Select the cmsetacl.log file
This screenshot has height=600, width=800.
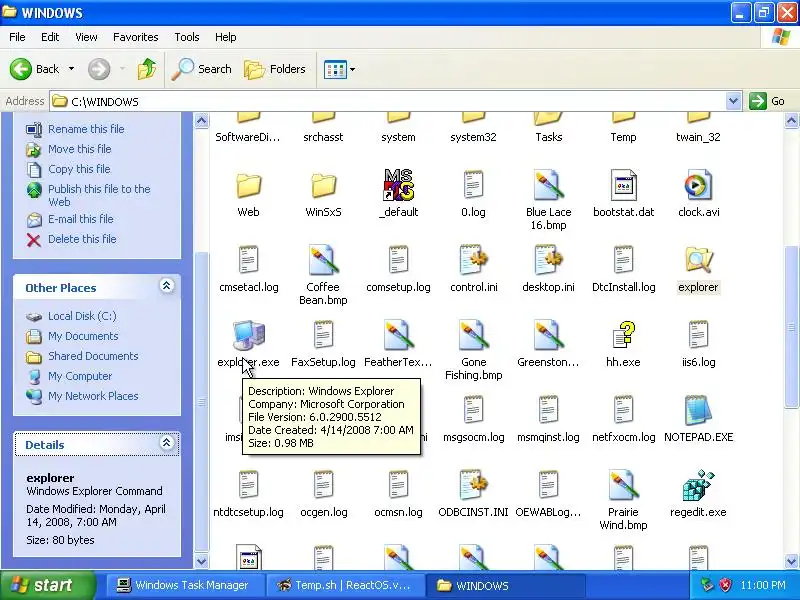click(248, 260)
